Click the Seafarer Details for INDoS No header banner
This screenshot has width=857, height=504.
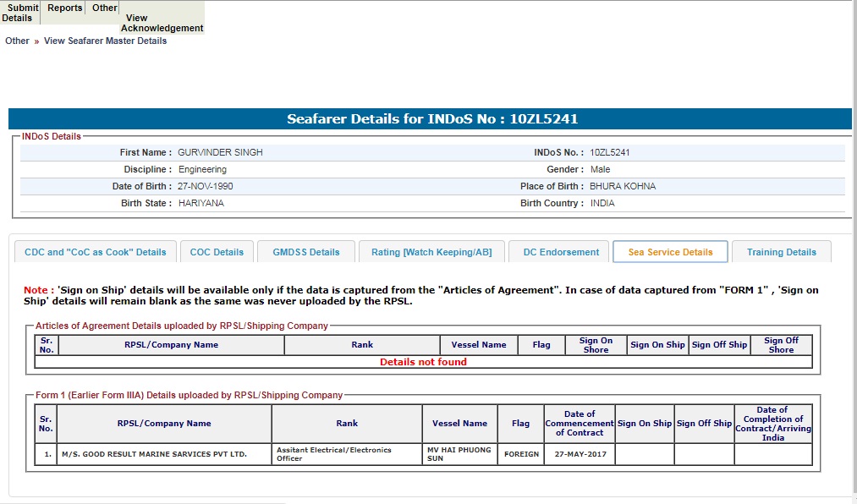click(431, 119)
